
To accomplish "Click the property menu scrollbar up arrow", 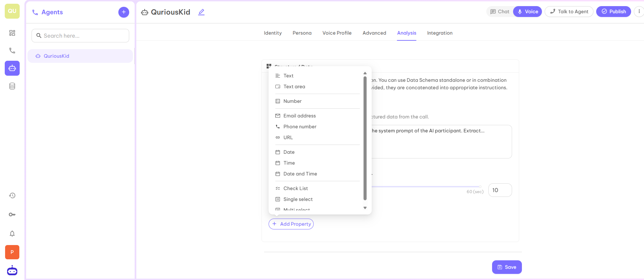I will point(365,73).
